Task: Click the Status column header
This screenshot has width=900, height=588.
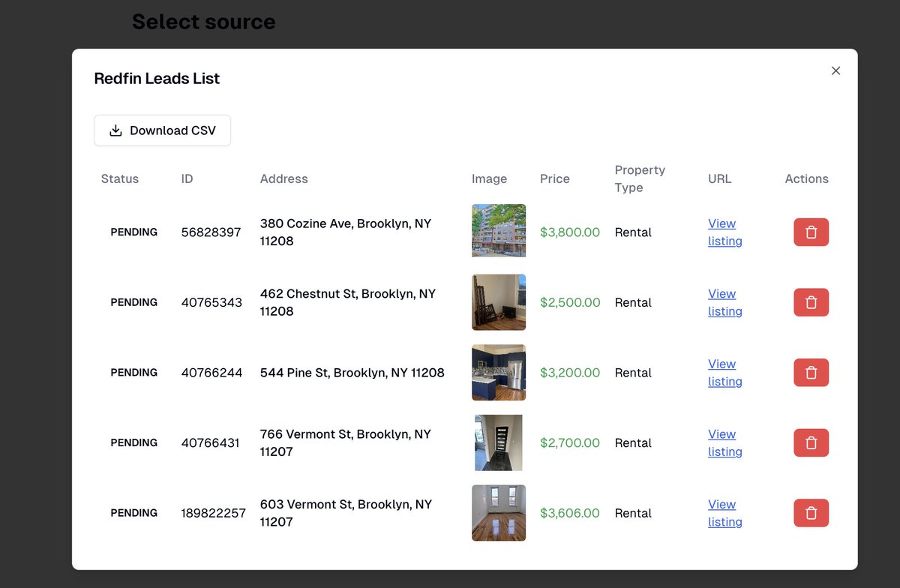Action: tap(120, 178)
